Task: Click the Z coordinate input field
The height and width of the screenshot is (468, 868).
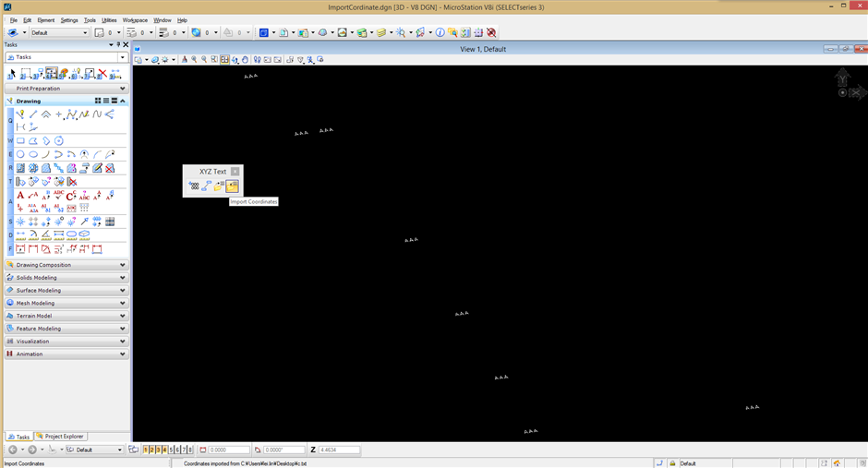Action: pyautogui.click(x=338, y=450)
